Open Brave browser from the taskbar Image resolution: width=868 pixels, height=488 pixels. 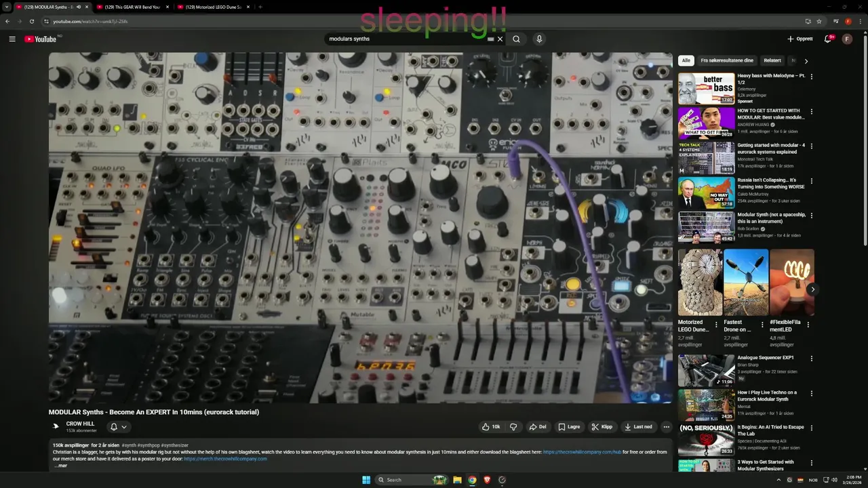pos(487,480)
